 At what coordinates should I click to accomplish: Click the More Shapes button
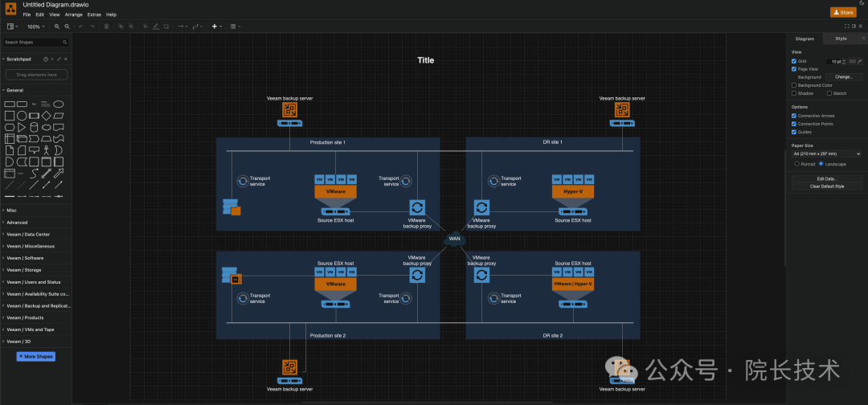coord(36,357)
